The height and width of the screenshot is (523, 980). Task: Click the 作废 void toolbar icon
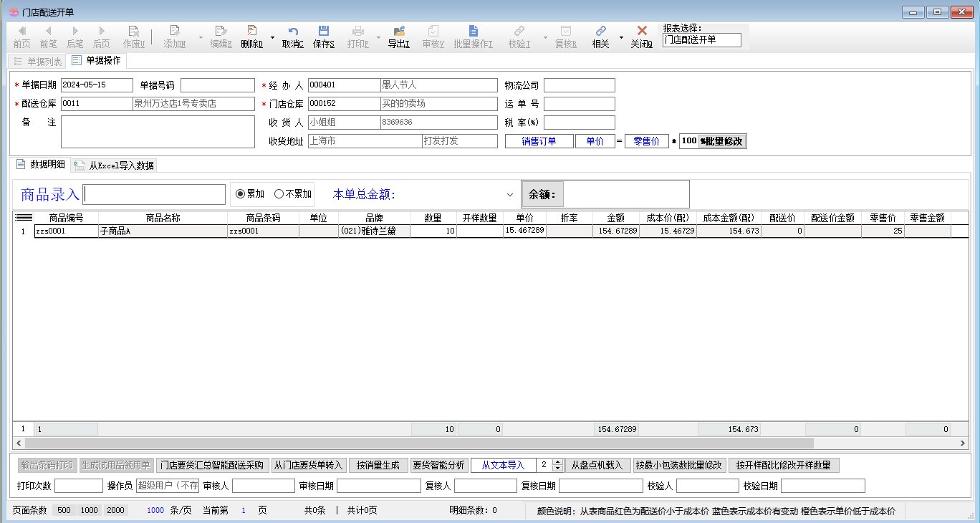pos(133,37)
